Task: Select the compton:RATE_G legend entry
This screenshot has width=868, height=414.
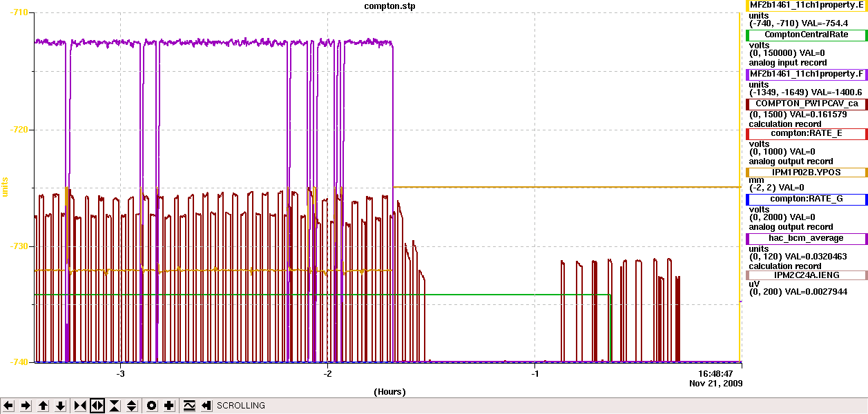Action: [807, 199]
